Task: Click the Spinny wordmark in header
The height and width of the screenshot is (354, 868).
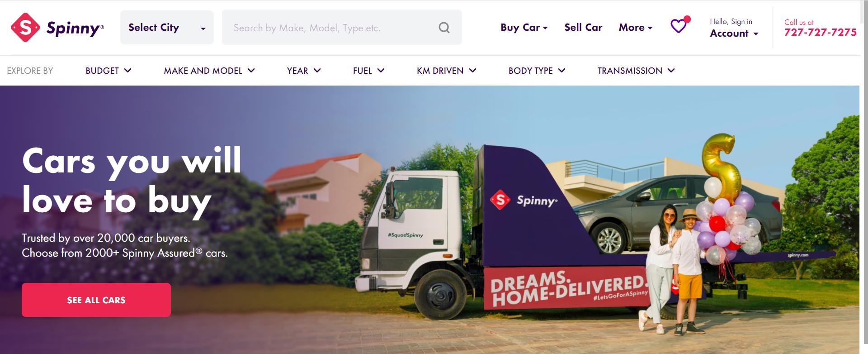Action: coord(75,29)
